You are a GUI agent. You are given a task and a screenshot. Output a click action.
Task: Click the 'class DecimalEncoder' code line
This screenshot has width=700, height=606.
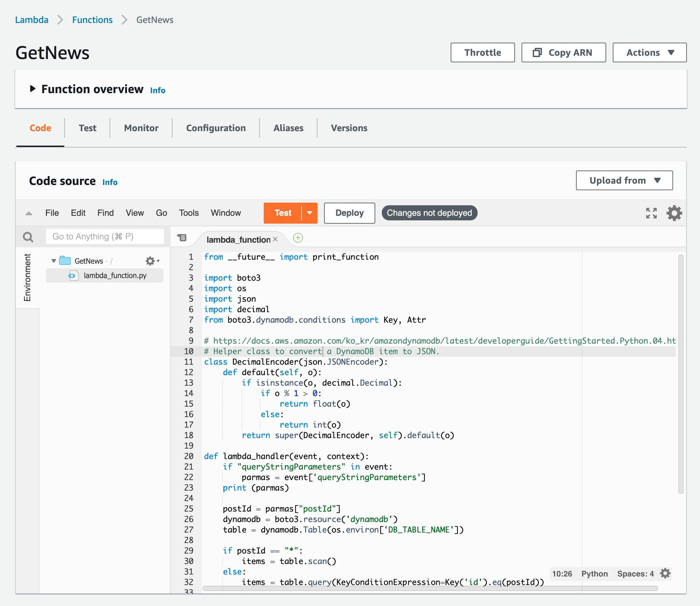pos(296,362)
